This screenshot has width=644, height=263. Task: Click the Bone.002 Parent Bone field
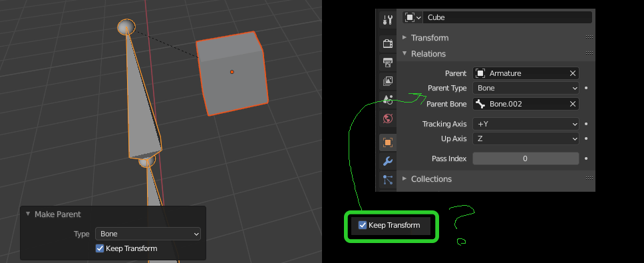click(526, 104)
